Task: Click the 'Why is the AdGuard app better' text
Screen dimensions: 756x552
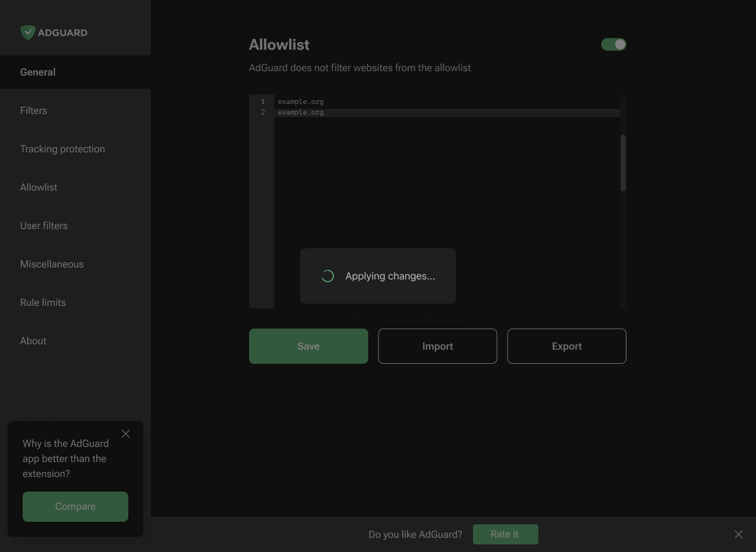Action: pos(65,459)
